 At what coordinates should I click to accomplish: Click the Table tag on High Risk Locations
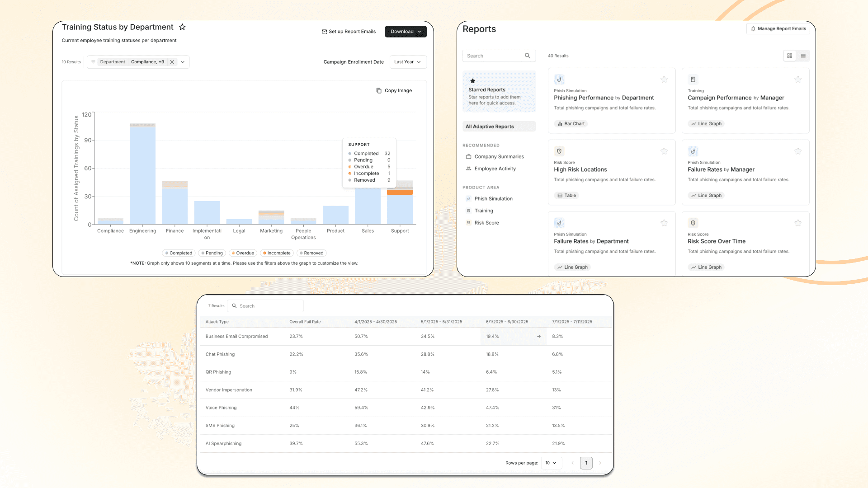(x=567, y=196)
